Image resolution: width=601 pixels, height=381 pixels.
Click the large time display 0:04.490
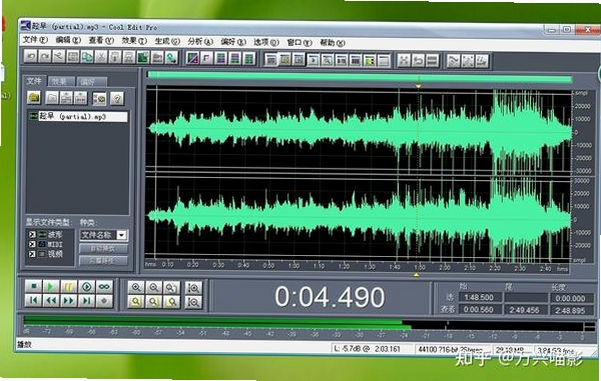(x=329, y=297)
